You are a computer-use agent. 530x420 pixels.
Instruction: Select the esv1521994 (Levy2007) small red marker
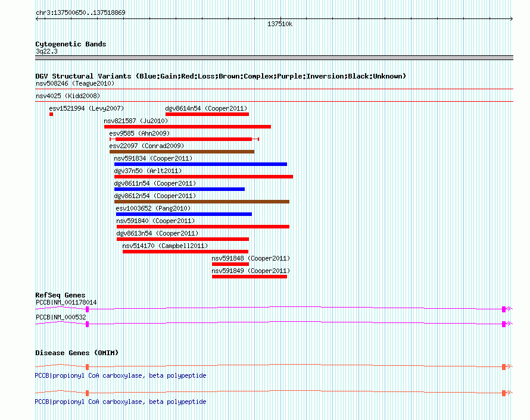pyautogui.click(x=51, y=114)
